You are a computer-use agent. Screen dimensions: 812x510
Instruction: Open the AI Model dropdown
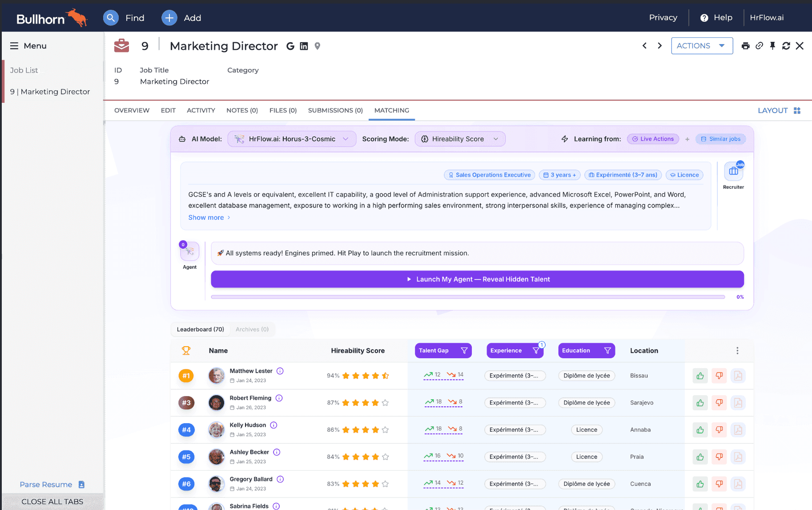[291, 139]
